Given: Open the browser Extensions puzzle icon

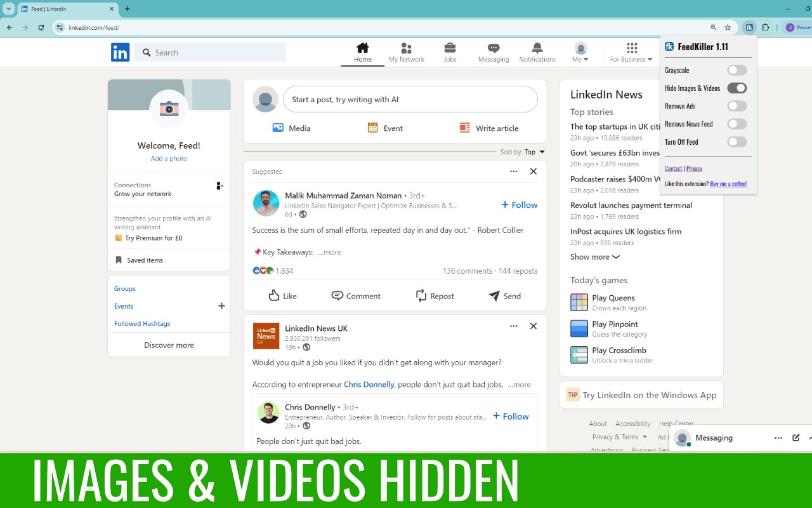Looking at the screenshot, I should coord(766,27).
